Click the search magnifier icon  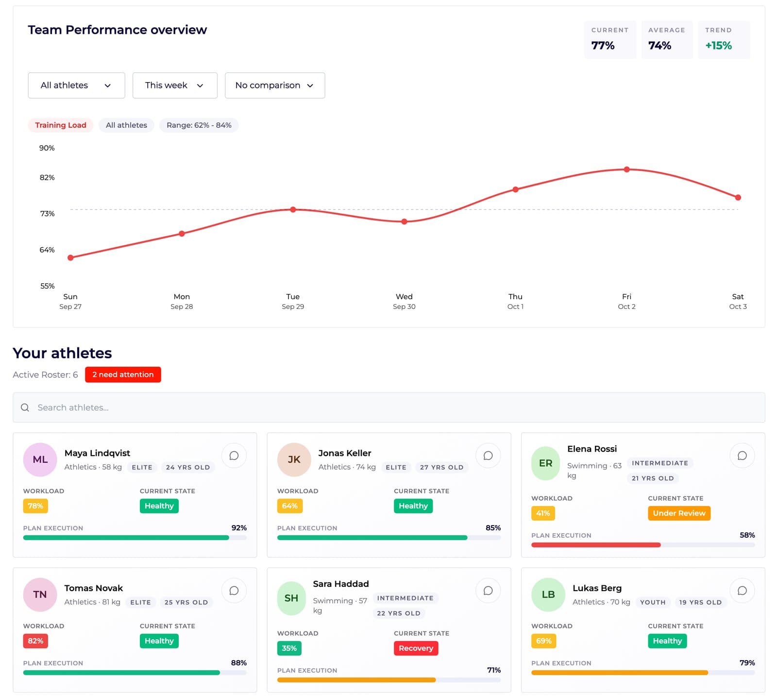[x=25, y=408]
